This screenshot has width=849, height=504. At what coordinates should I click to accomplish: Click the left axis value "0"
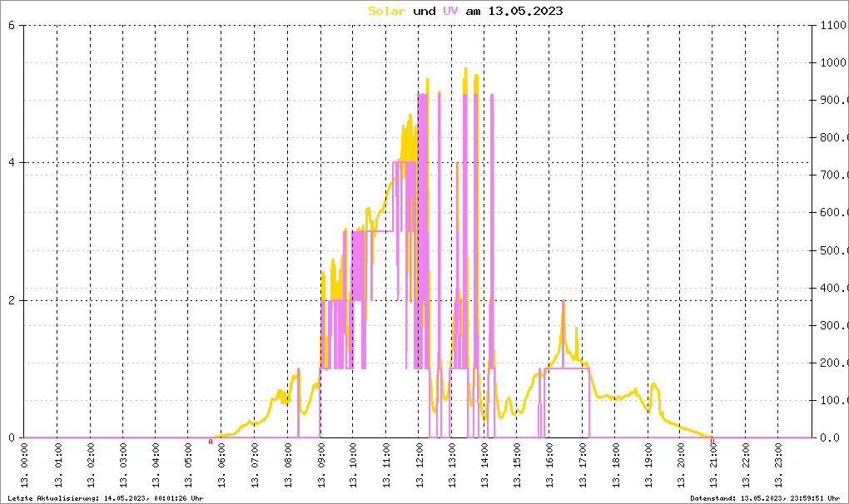pyautogui.click(x=12, y=438)
